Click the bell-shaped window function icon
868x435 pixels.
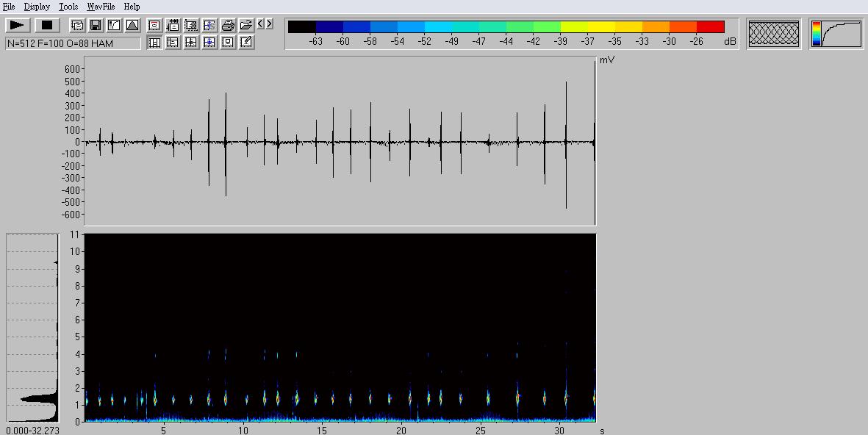(x=132, y=25)
